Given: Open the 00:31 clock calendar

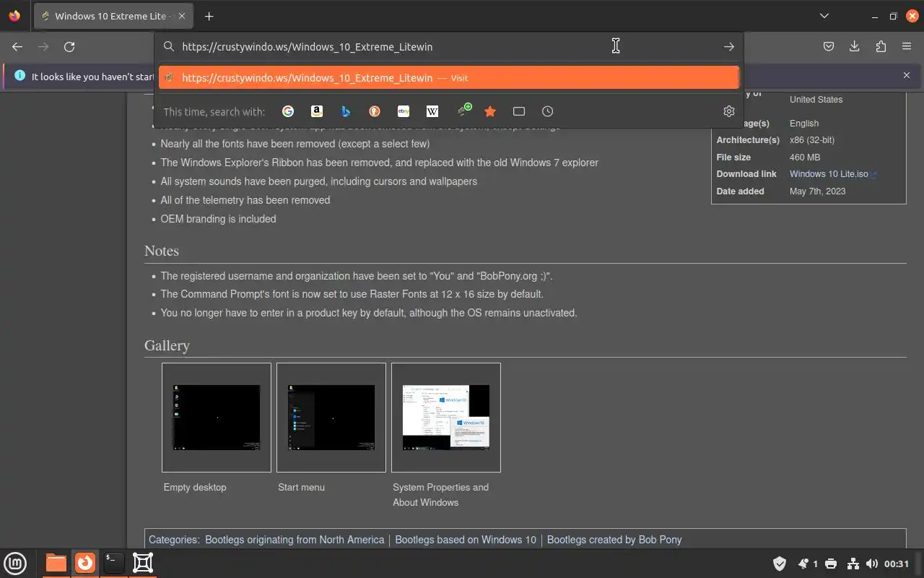Looking at the screenshot, I should tap(897, 564).
